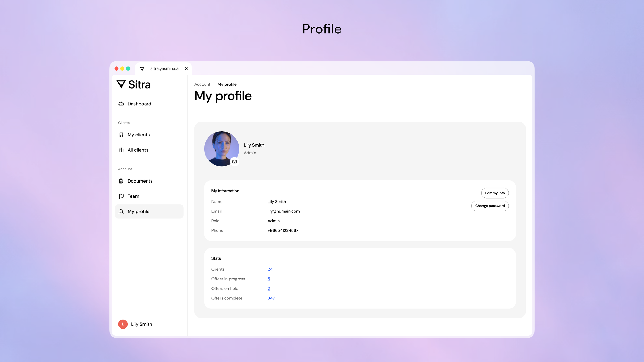Click breadcrumb chevron after Account
The image size is (644, 362).
(214, 84)
